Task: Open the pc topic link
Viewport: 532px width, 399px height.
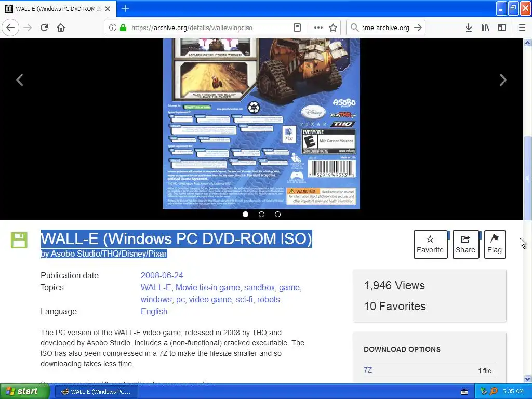Action: click(x=180, y=300)
